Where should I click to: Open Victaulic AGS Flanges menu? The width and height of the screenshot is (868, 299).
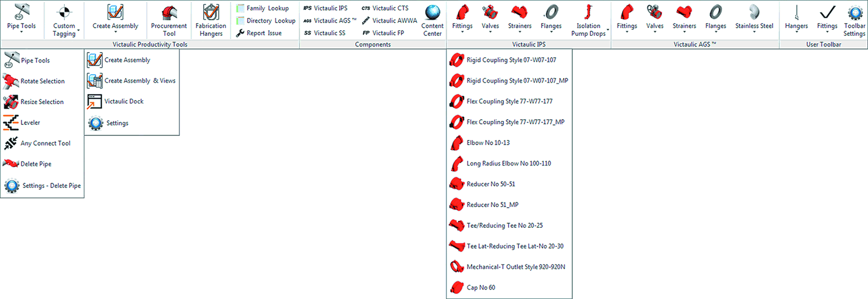[x=716, y=19]
